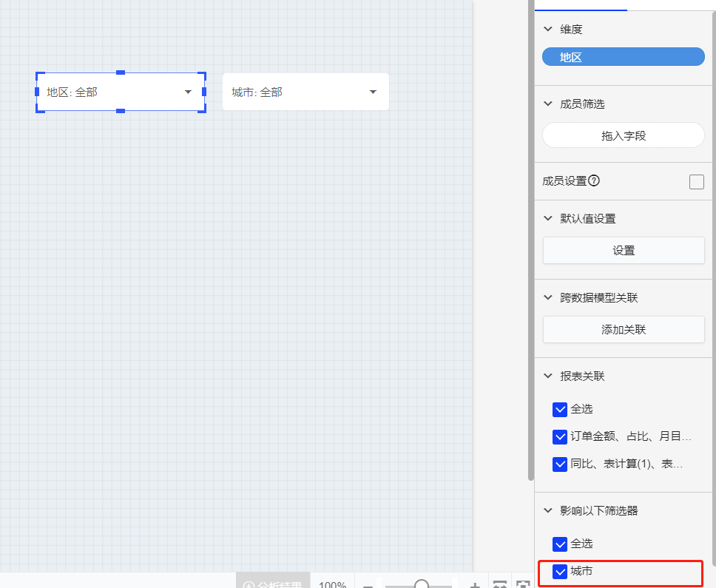Open the 城市 filter dropdown arrow
The image size is (716, 588).
[373, 92]
